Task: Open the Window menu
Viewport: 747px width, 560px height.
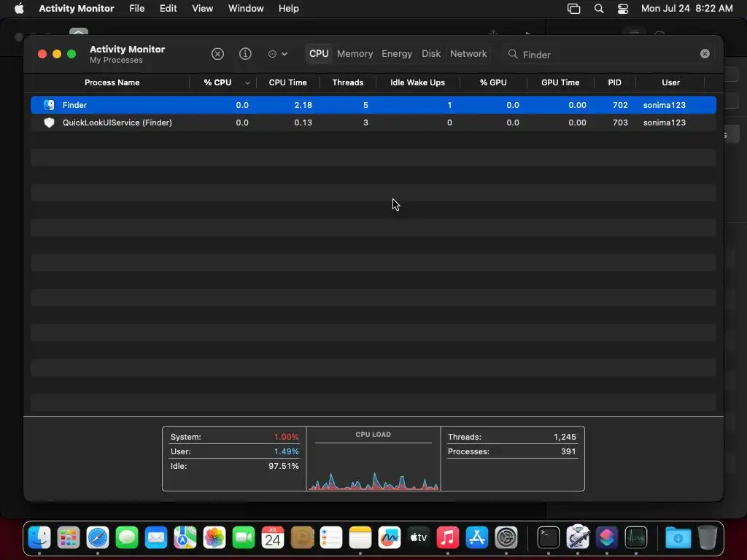Action: tap(246, 8)
